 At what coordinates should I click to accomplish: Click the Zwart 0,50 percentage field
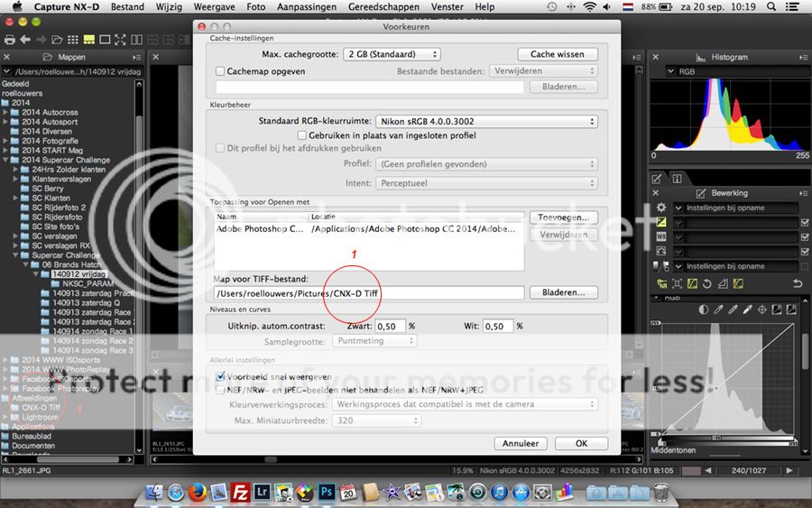click(x=390, y=327)
